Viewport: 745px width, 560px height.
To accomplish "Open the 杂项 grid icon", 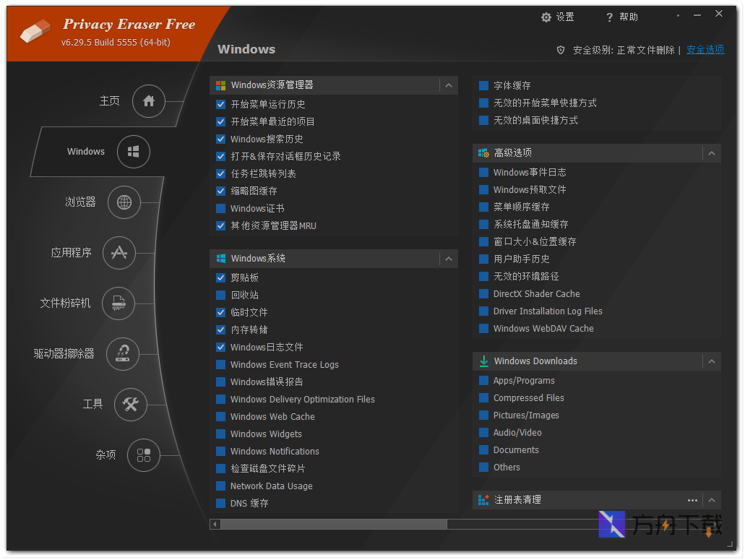I will click(x=144, y=455).
